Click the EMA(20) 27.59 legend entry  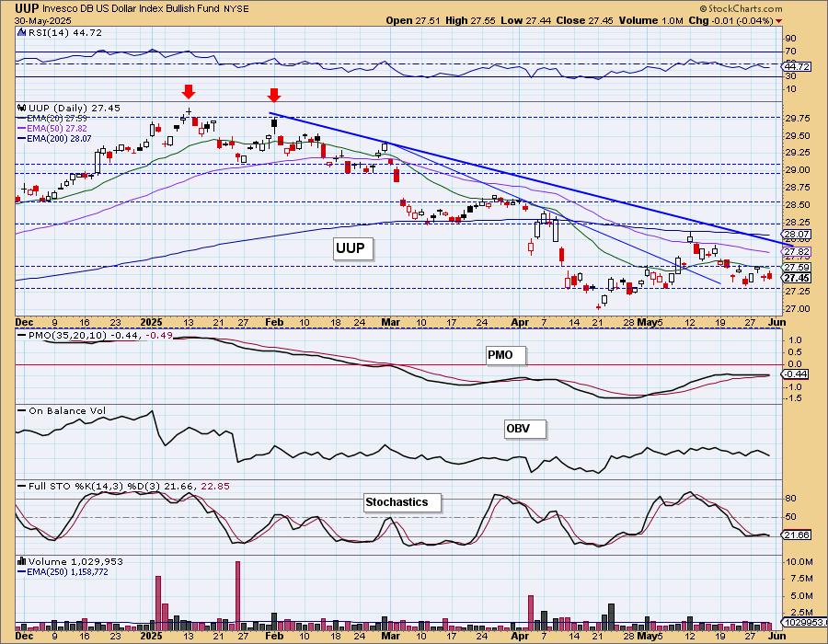pyautogui.click(x=57, y=119)
